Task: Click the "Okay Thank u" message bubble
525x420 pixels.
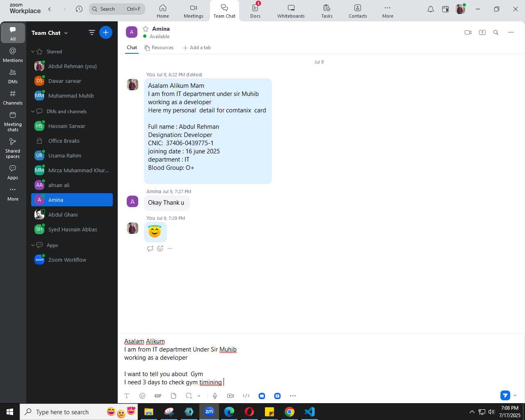Action: pos(166,203)
